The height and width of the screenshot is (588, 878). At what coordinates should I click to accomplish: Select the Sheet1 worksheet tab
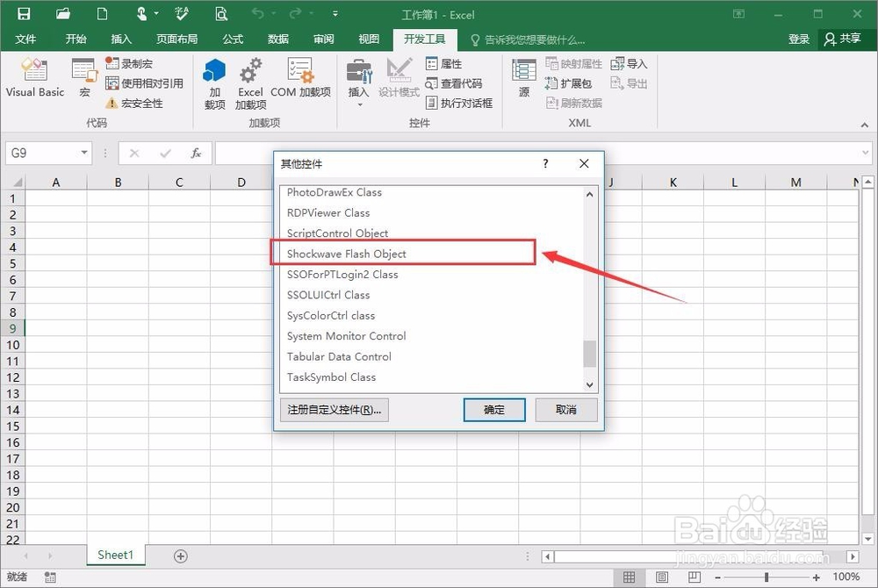tap(116, 555)
